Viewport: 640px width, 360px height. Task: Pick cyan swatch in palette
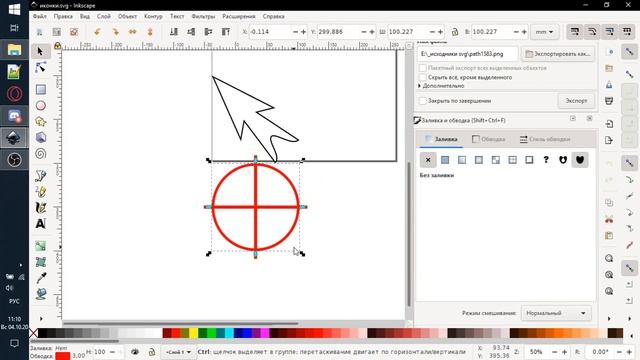(229, 333)
